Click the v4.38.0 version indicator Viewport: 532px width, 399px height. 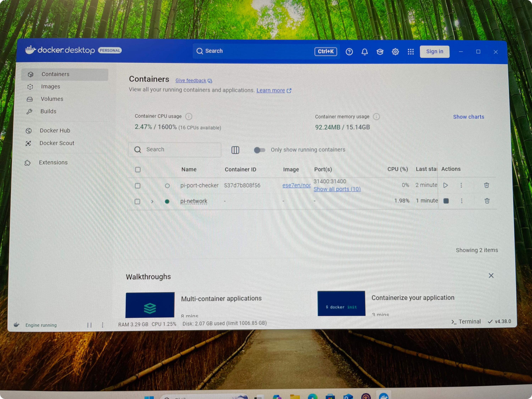click(x=499, y=322)
